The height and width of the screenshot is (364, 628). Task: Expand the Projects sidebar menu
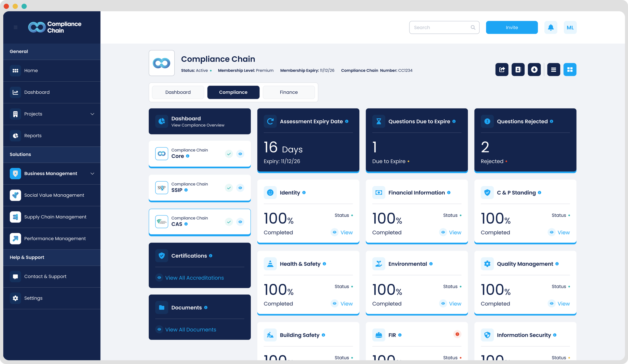(x=92, y=114)
